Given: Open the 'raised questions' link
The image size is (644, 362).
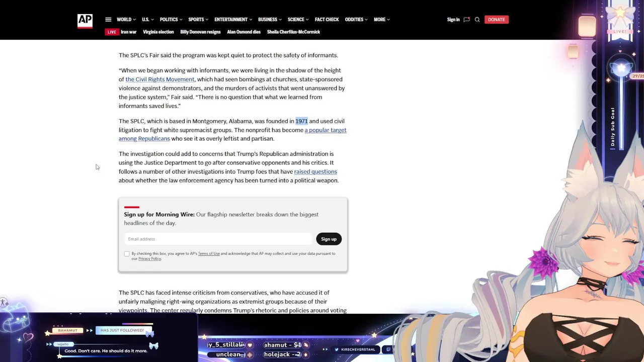Looking at the screenshot, I should 315,172.
